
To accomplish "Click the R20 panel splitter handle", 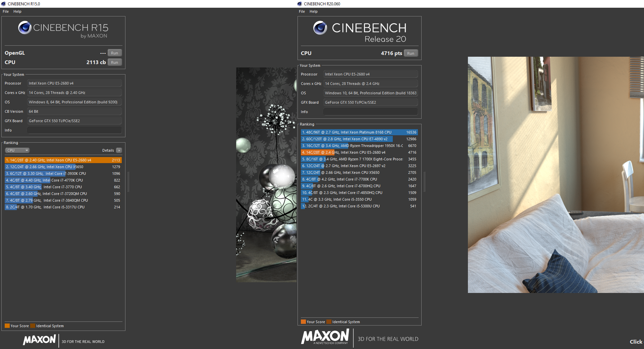I will [x=424, y=182].
